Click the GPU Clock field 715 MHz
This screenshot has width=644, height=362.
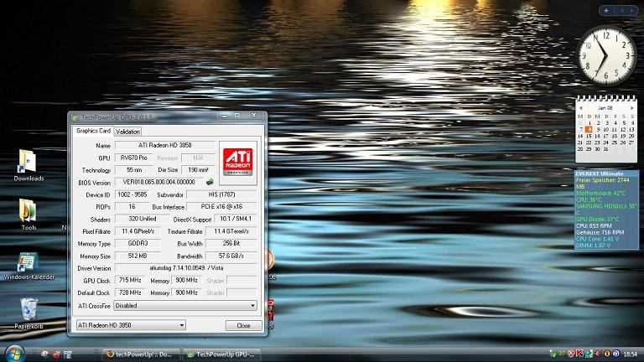[130, 281]
